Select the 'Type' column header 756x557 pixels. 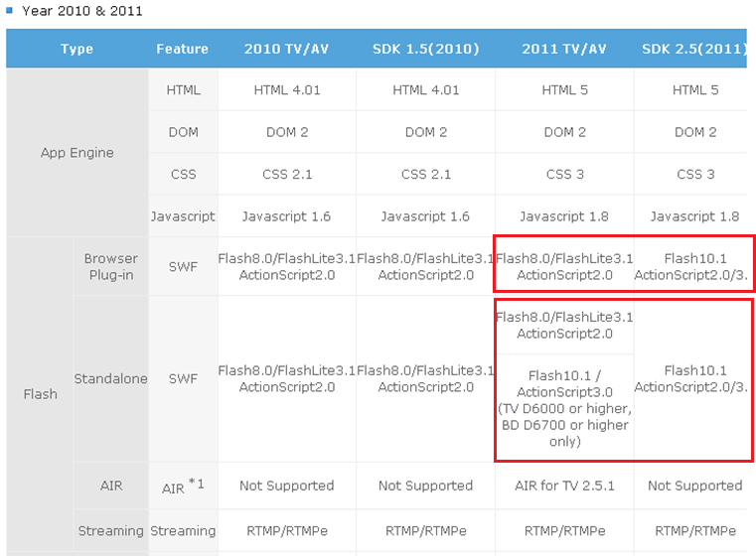point(76,49)
